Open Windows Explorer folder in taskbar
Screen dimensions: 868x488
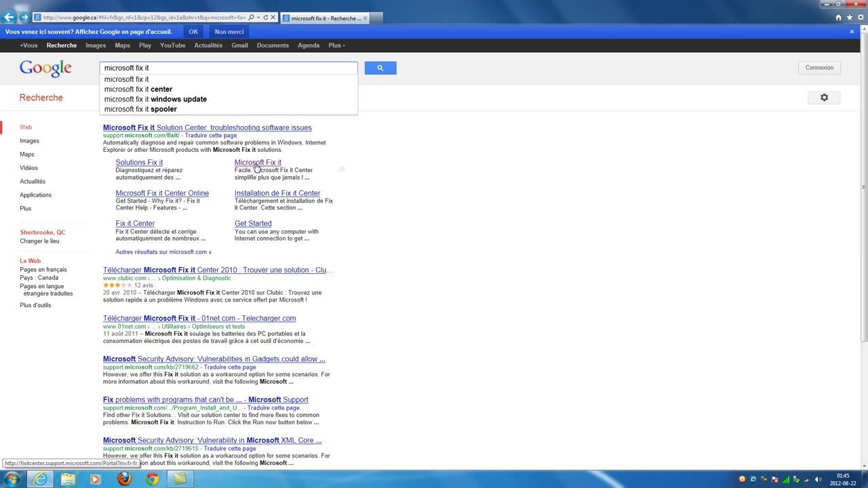point(68,479)
